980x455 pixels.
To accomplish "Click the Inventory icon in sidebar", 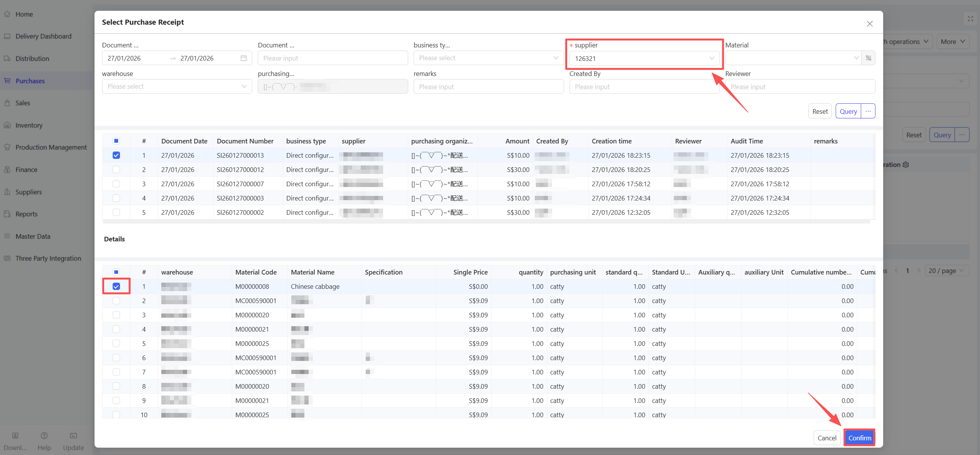I will [7, 125].
